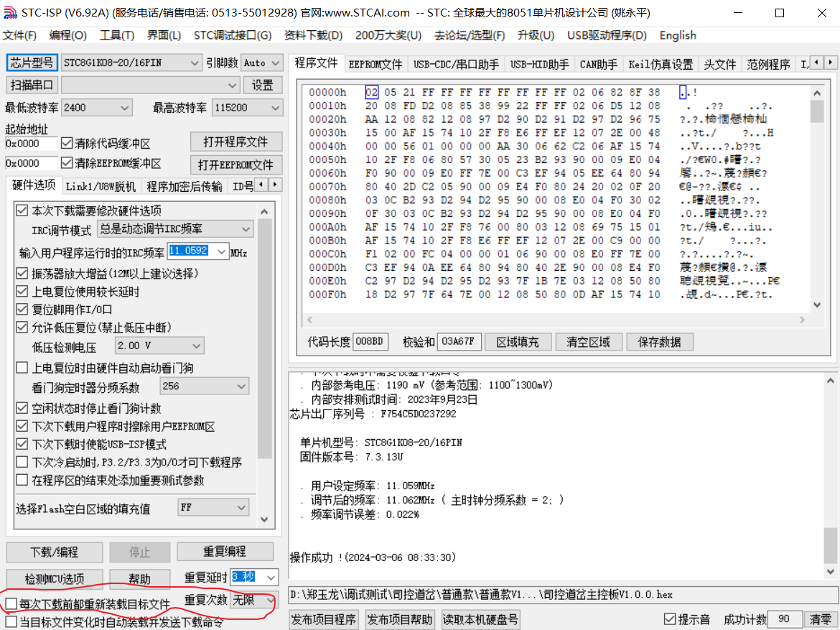Screen dimensions: 840x630
Task: Toggle 空闲状态时停止看门狗计数 checkbox
Action: (x=22, y=408)
